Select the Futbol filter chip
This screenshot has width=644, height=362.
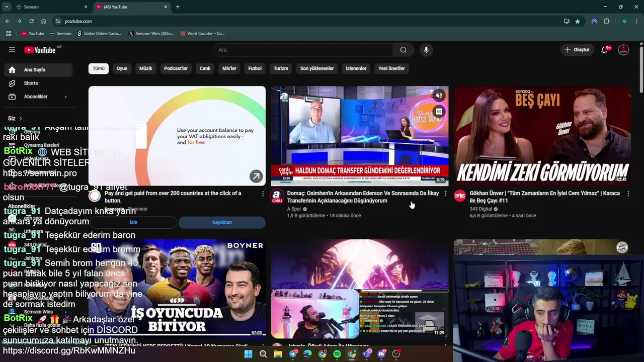pos(255,68)
